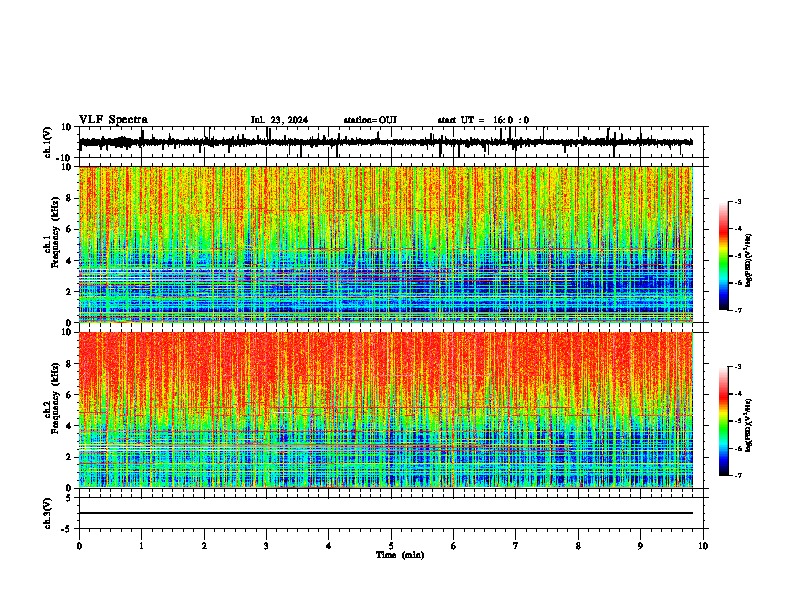Click the ch.1 colorbar log(PSD) label

tap(749, 261)
